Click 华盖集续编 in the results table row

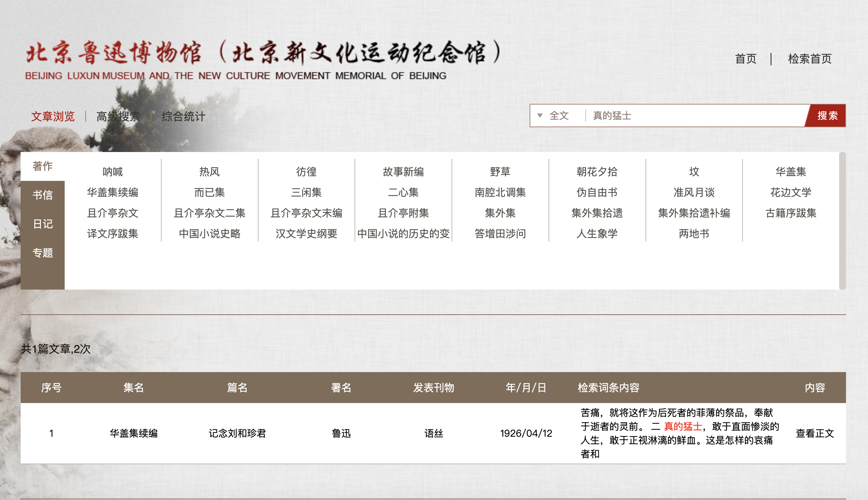pyautogui.click(x=133, y=433)
